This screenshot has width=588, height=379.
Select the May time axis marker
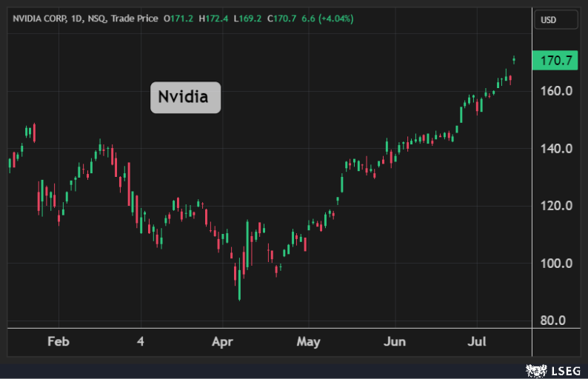(308, 341)
